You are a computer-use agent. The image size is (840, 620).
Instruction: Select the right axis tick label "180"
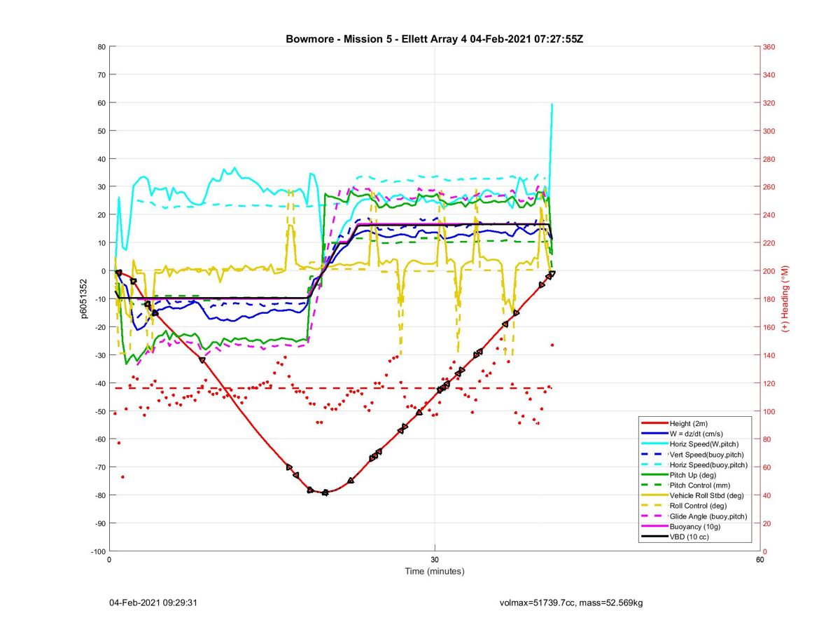coord(769,299)
